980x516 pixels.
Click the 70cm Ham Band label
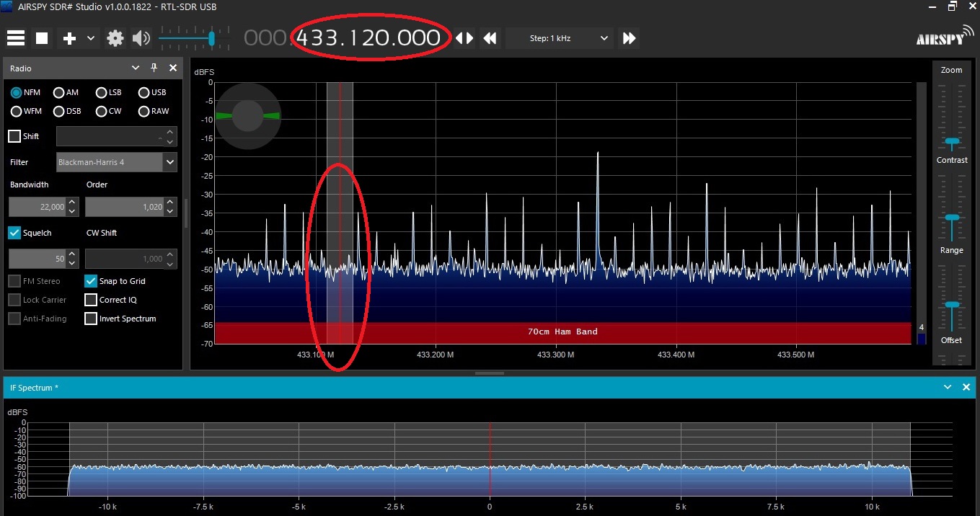coord(562,332)
